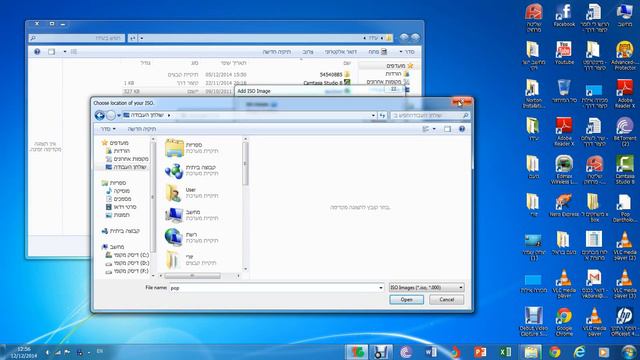Toggle the preview pane button in the dialog
Screen dimensions: 640x360
click(448, 129)
